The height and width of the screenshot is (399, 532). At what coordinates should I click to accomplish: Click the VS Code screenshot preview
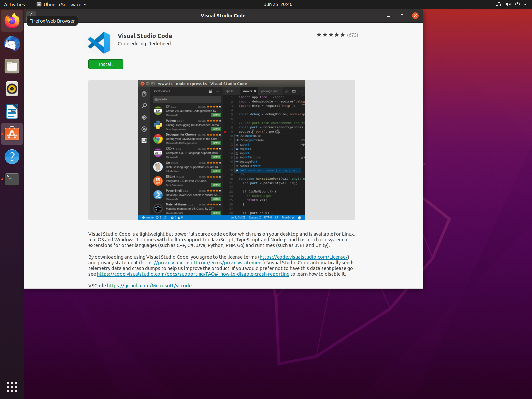pyautogui.click(x=221, y=150)
